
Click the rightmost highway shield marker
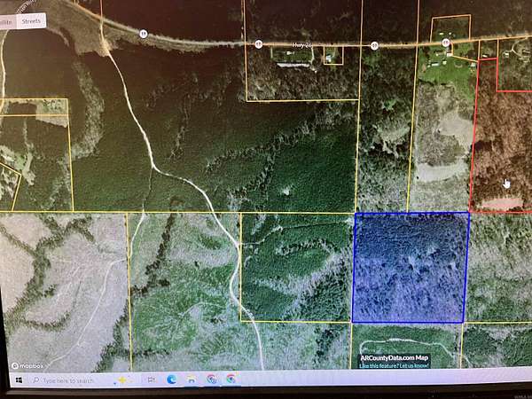445,43
